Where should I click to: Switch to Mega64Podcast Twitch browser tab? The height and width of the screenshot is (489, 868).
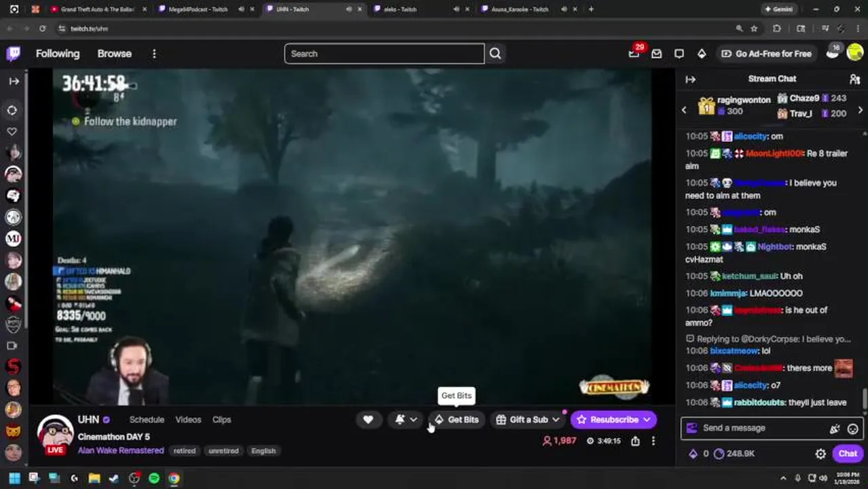coord(198,10)
